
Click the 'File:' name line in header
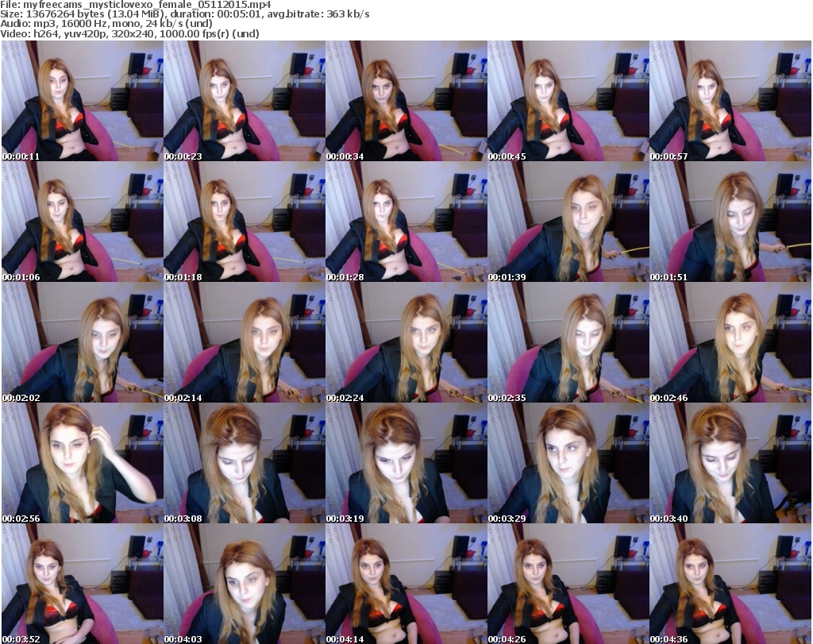[x=135, y=5]
